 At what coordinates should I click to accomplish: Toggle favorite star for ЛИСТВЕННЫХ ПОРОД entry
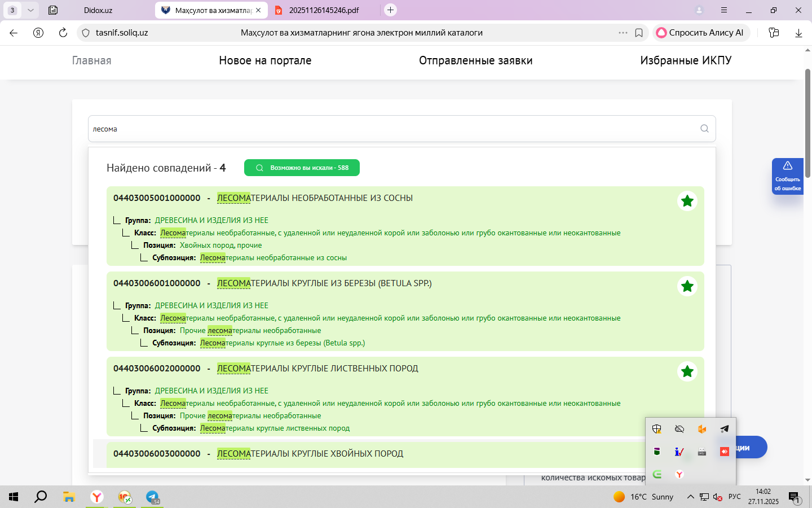coord(687,371)
